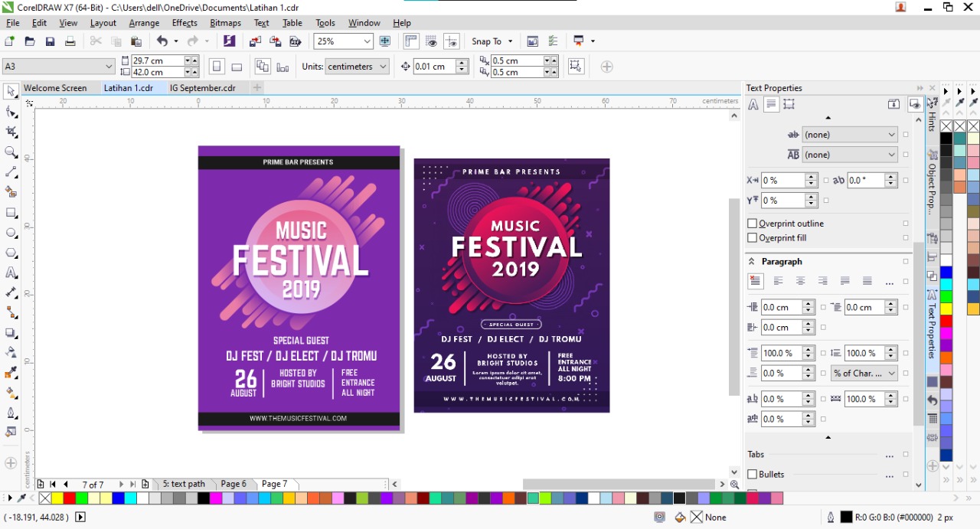Switch to the IG September.cdr tab
The height and width of the screenshot is (529, 980).
click(x=202, y=88)
